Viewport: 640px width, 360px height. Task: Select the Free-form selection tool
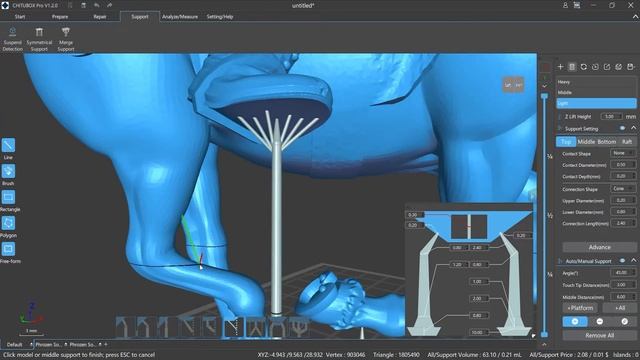(x=9, y=252)
